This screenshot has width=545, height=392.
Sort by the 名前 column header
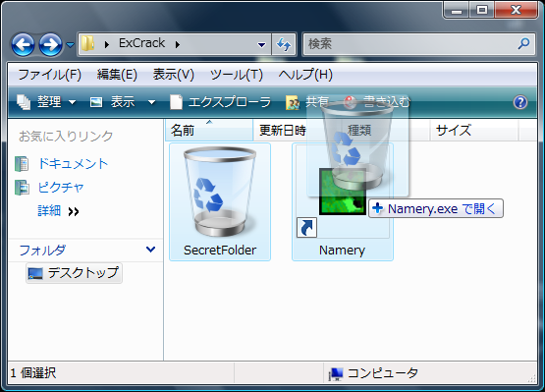209,131
